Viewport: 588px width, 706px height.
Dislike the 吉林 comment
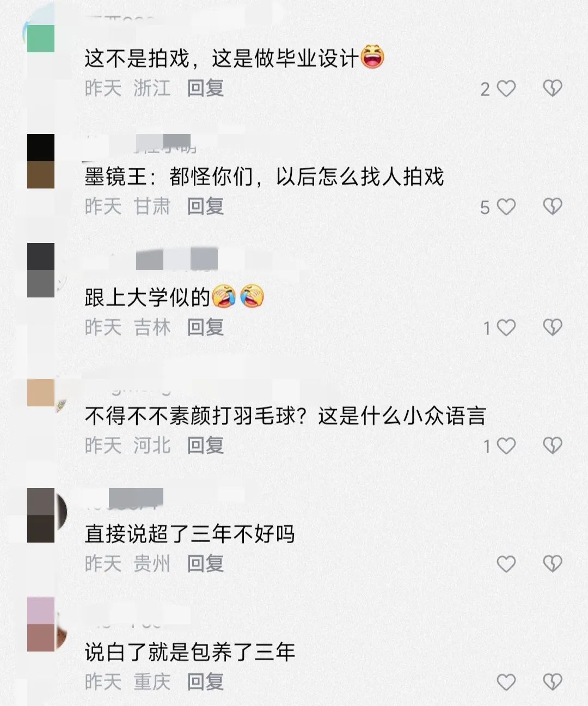coord(553,327)
